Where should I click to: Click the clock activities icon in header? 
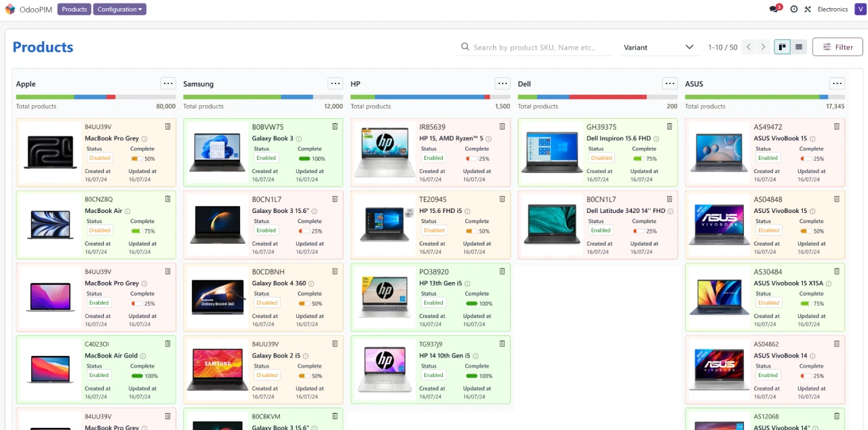point(794,9)
